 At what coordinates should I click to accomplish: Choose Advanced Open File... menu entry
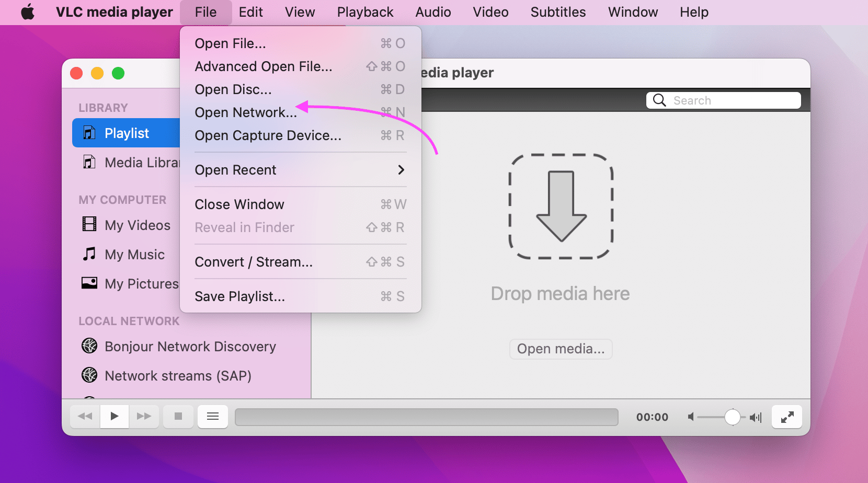(301, 66)
